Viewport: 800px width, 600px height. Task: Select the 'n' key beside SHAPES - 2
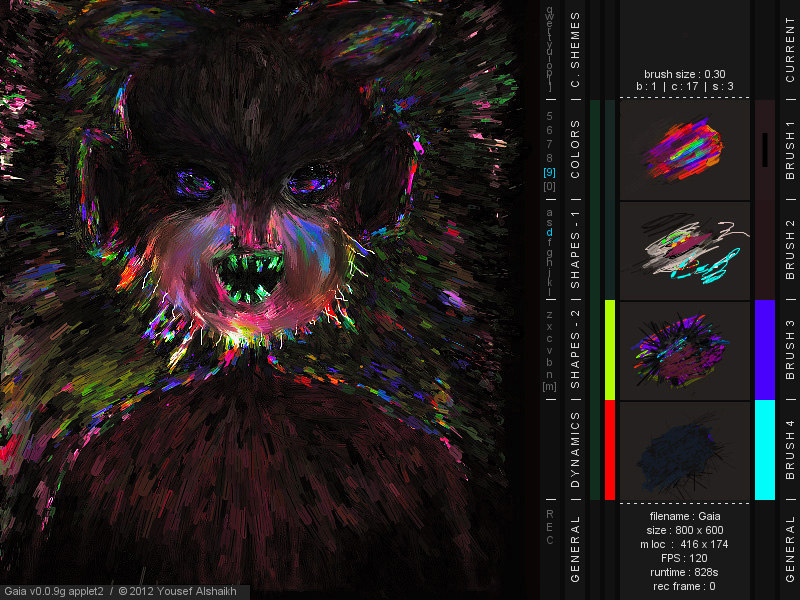549,374
